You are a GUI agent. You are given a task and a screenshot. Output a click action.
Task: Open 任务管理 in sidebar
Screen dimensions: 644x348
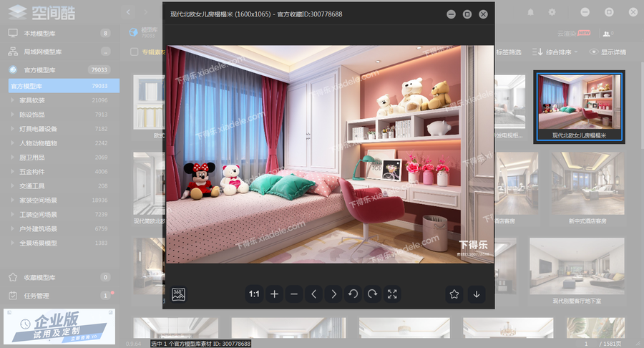click(60, 296)
